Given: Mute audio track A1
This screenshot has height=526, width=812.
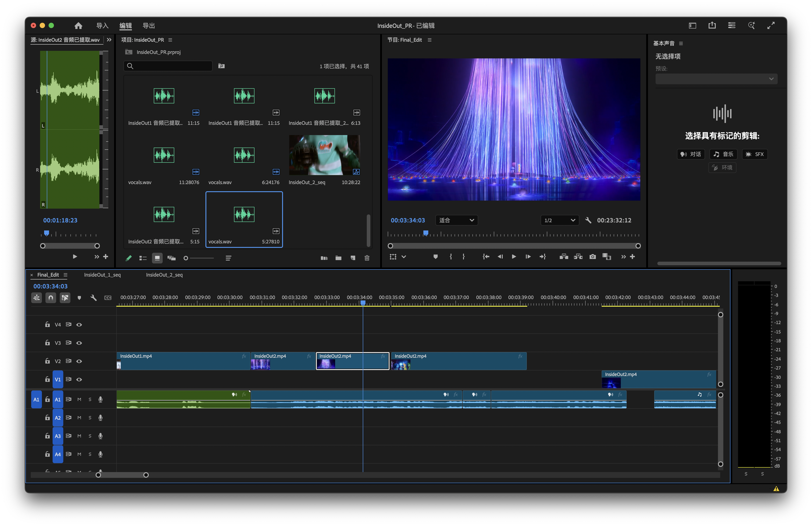Looking at the screenshot, I should tap(79, 399).
